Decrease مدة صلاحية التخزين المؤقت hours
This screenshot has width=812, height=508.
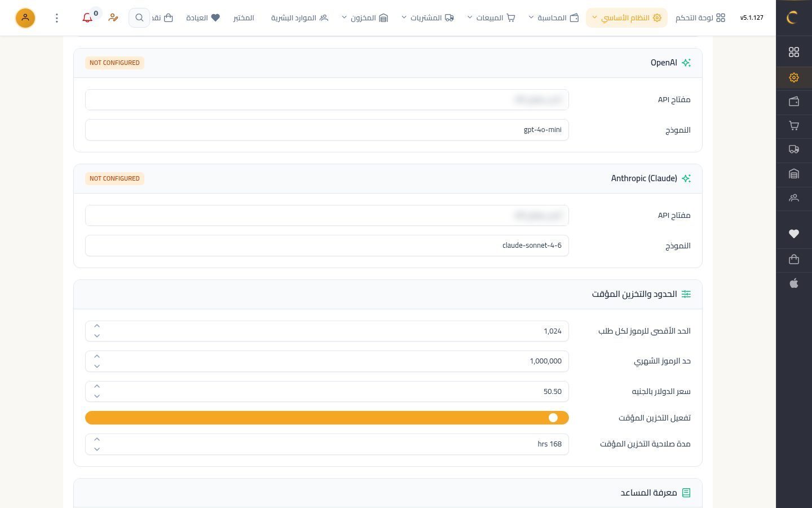[x=97, y=449]
